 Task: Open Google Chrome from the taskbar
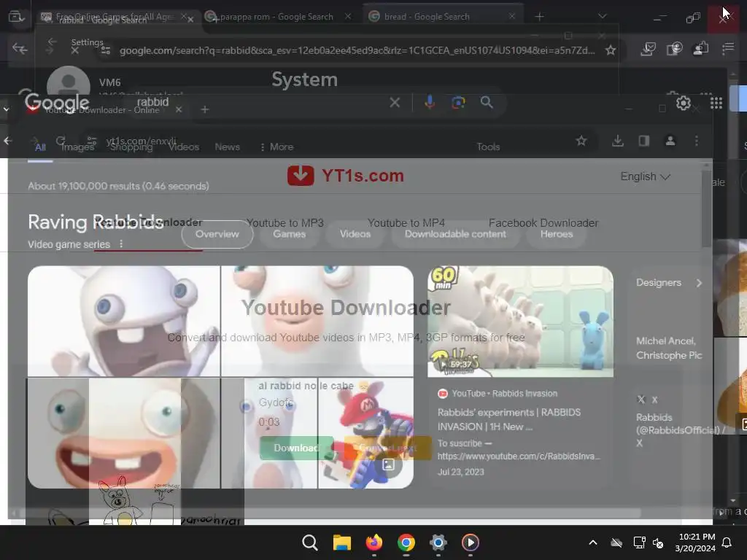point(406,542)
